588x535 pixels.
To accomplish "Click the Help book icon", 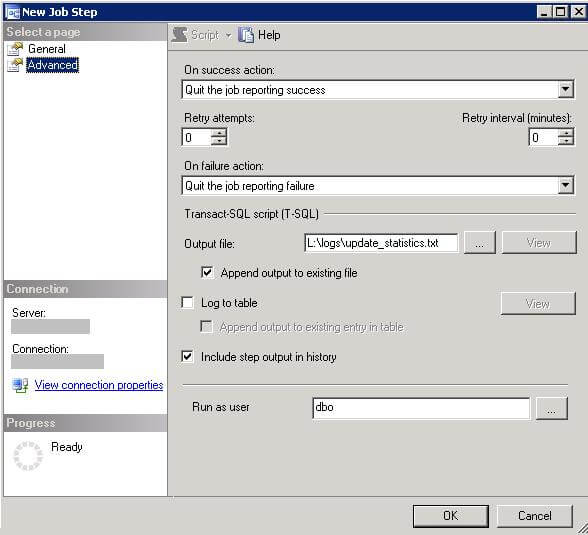I will point(246,35).
